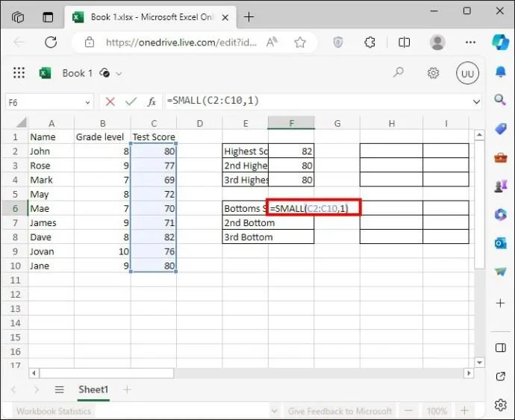Viewport: 515px width, 420px height.
Task: Open tracking prevention shield icon
Action: (x=338, y=42)
